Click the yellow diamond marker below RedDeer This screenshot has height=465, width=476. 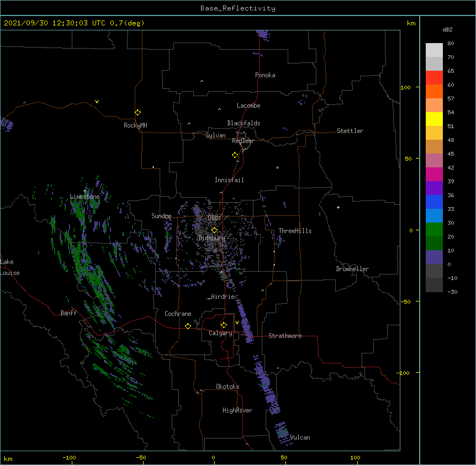[x=235, y=155]
